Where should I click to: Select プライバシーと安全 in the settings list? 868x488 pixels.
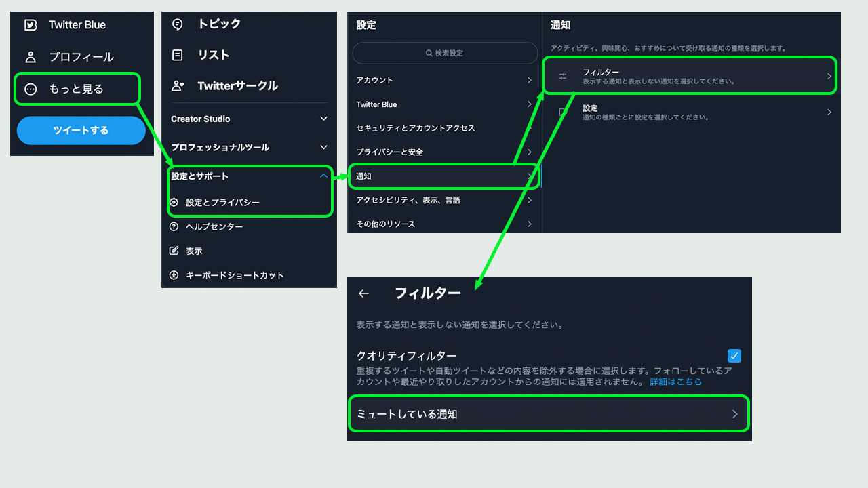pyautogui.click(x=444, y=152)
